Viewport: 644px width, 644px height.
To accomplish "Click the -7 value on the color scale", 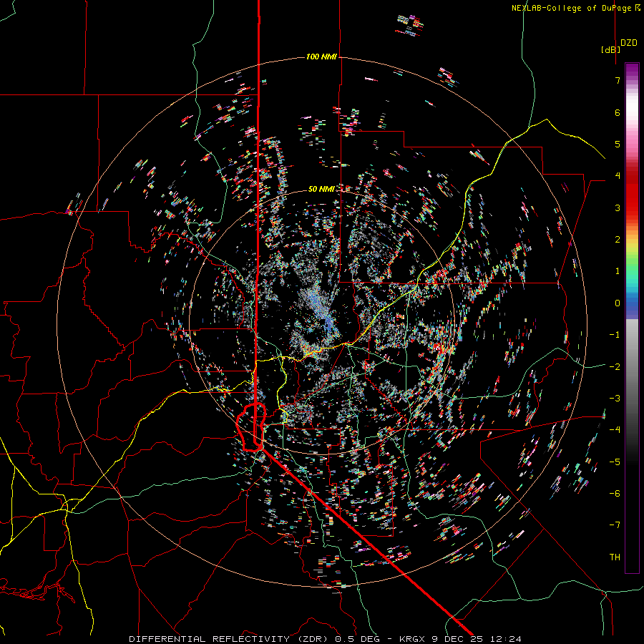I will 615,525.
